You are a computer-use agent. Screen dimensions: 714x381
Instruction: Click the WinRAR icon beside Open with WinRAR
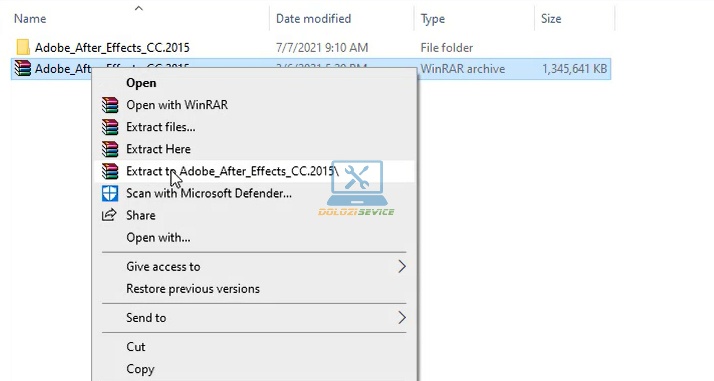(x=110, y=105)
